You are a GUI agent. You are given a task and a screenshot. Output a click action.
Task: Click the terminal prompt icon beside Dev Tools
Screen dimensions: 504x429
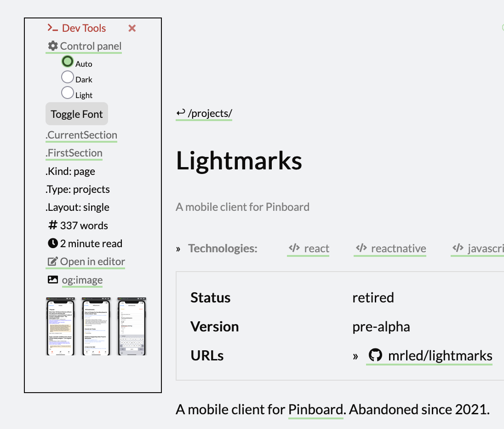(x=52, y=28)
